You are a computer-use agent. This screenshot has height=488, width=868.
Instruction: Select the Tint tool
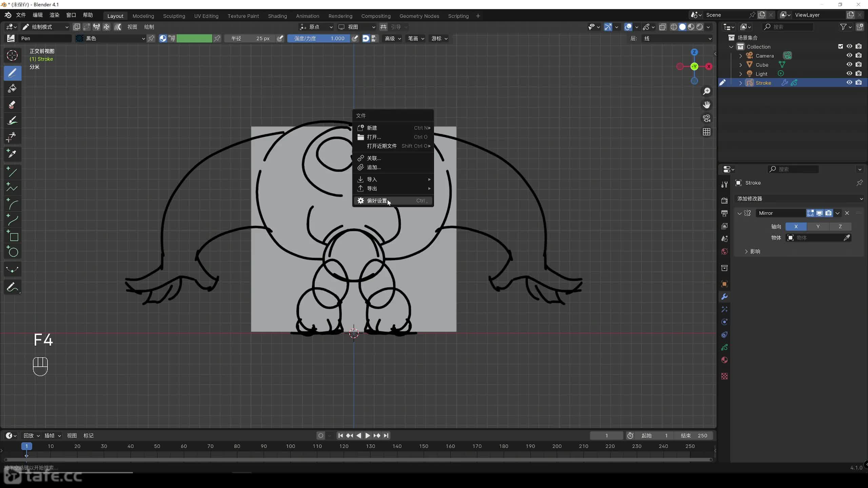[x=12, y=121]
